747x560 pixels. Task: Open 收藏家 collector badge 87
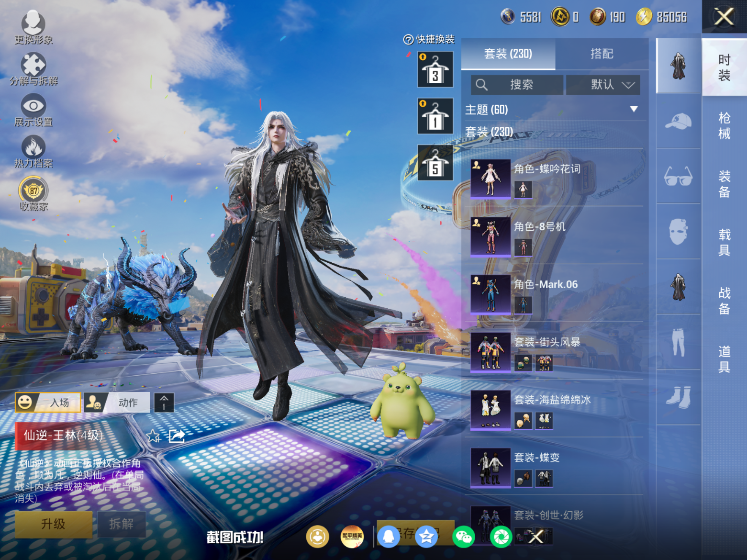click(x=33, y=194)
